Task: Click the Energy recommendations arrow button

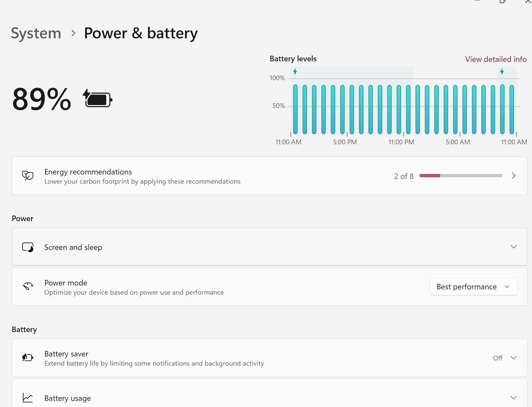Action: coord(513,175)
